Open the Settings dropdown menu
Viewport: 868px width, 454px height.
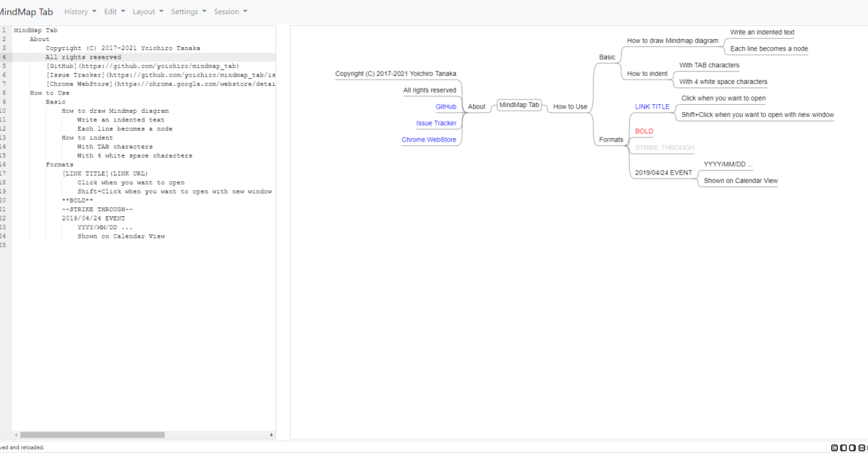pos(188,12)
